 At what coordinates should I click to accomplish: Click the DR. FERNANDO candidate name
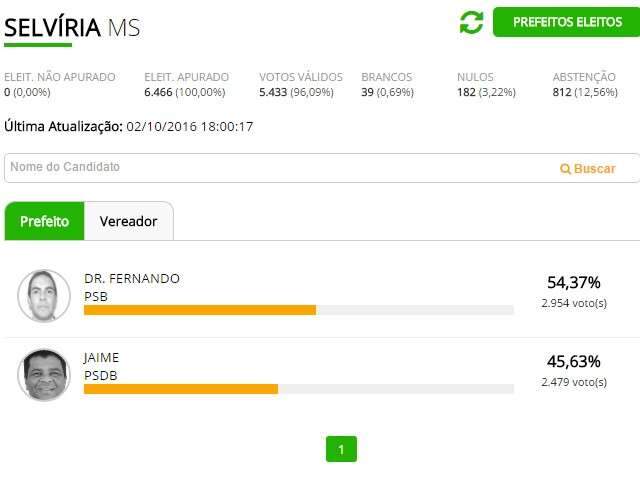coord(132,278)
